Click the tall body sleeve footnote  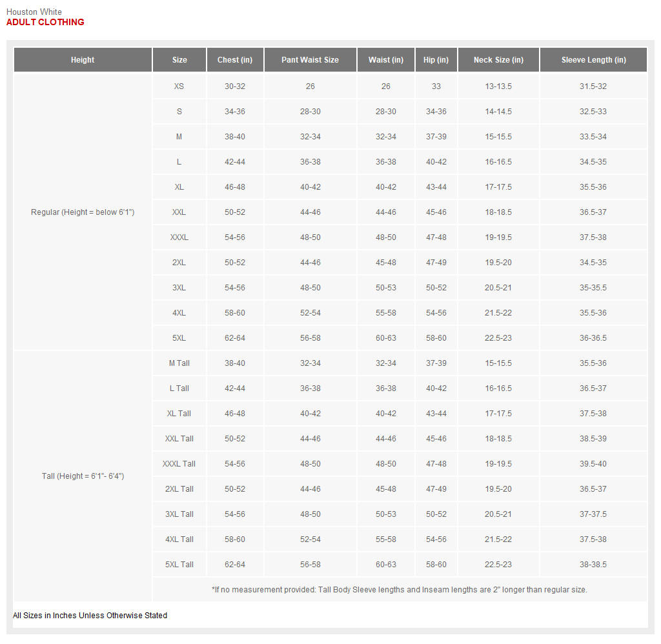[400, 590]
